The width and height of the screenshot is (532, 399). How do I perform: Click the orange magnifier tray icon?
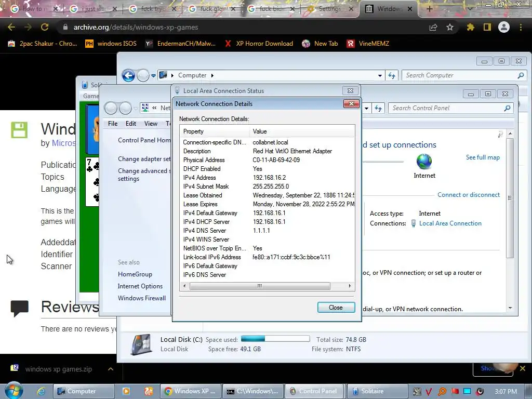[x=442, y=392]
